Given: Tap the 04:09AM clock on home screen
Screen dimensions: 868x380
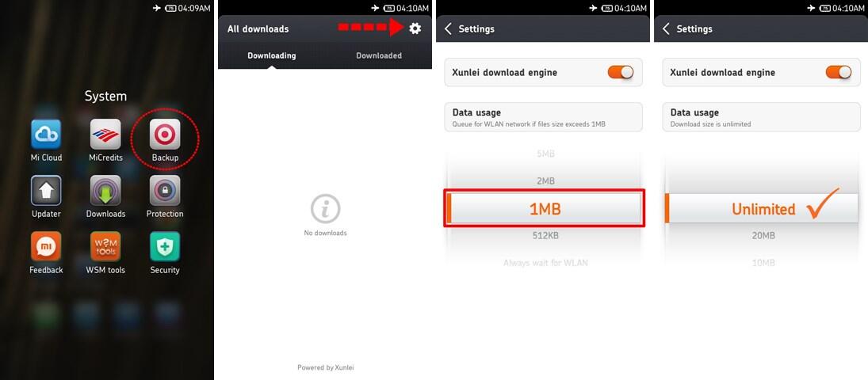Looking at the screenshot, I should click(193, 8).
